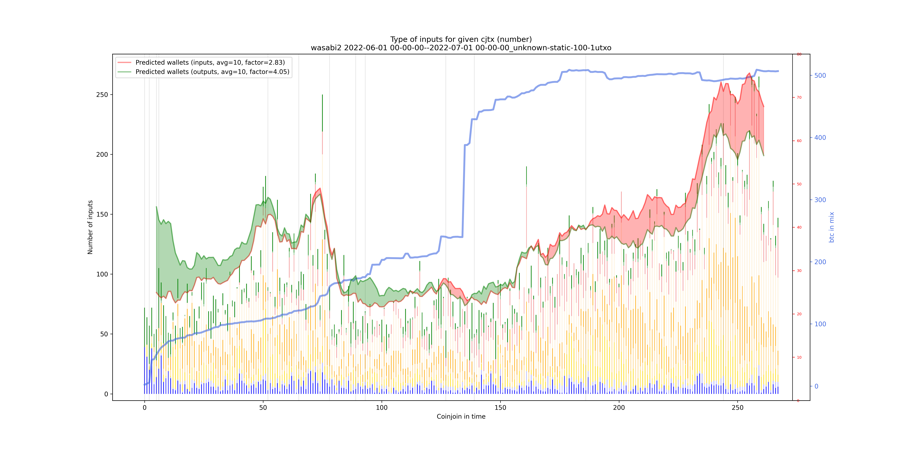Click x-axis tick label "0"
This screenshot has height=450, width=900.
pos(144,407)
